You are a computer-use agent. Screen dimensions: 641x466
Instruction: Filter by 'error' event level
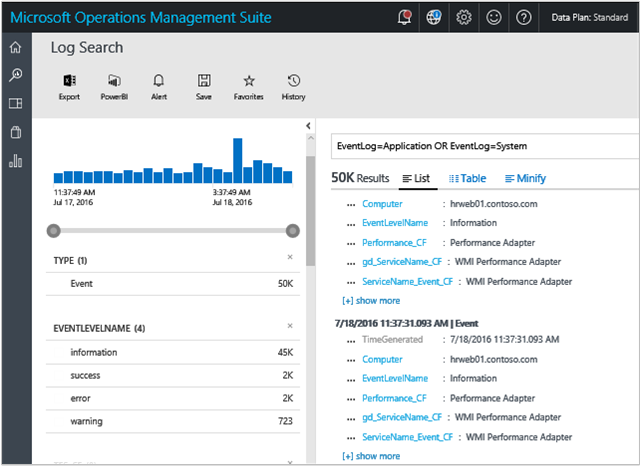80,398
